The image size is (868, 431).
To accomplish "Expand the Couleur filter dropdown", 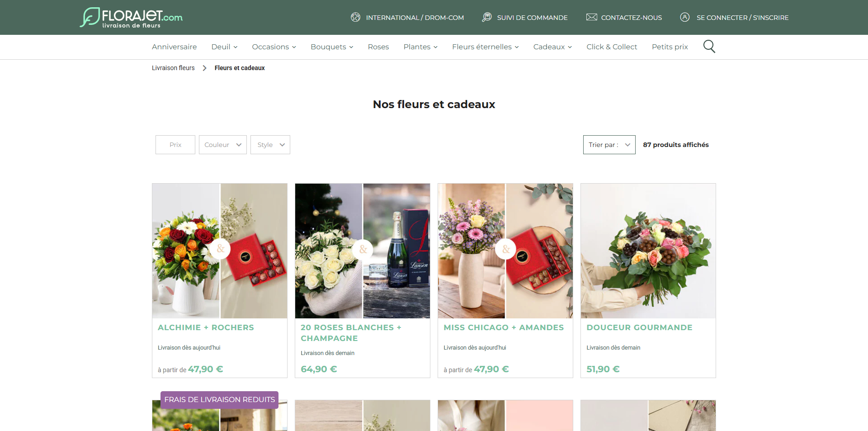I will pos(223,145).
